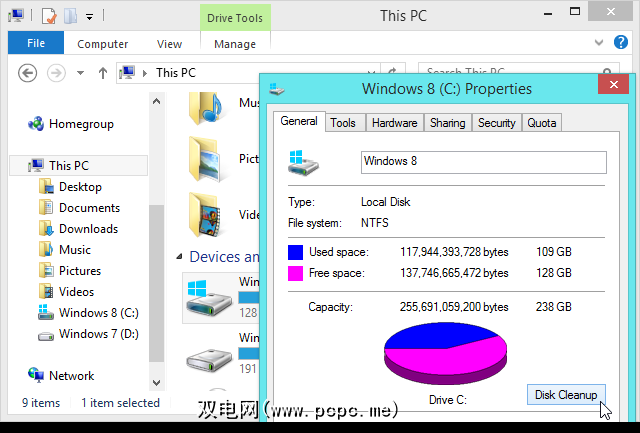Select the Drive Tools contextual tab
Image resolution: width=640 pixels, height=433 pixels.
point(235,18)
